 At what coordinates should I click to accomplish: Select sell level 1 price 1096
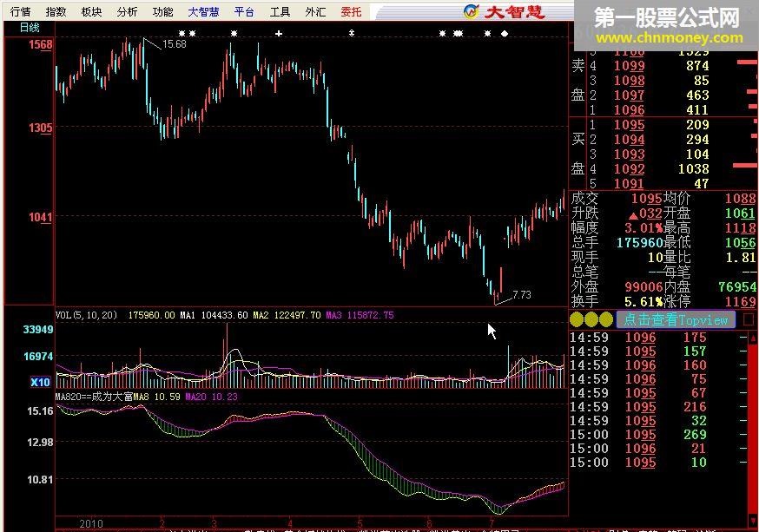tap(630, 110)
